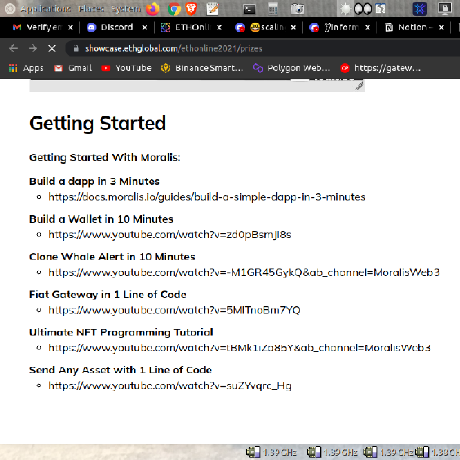Open the Build a Wallet YouTube link

pos(170,235)
